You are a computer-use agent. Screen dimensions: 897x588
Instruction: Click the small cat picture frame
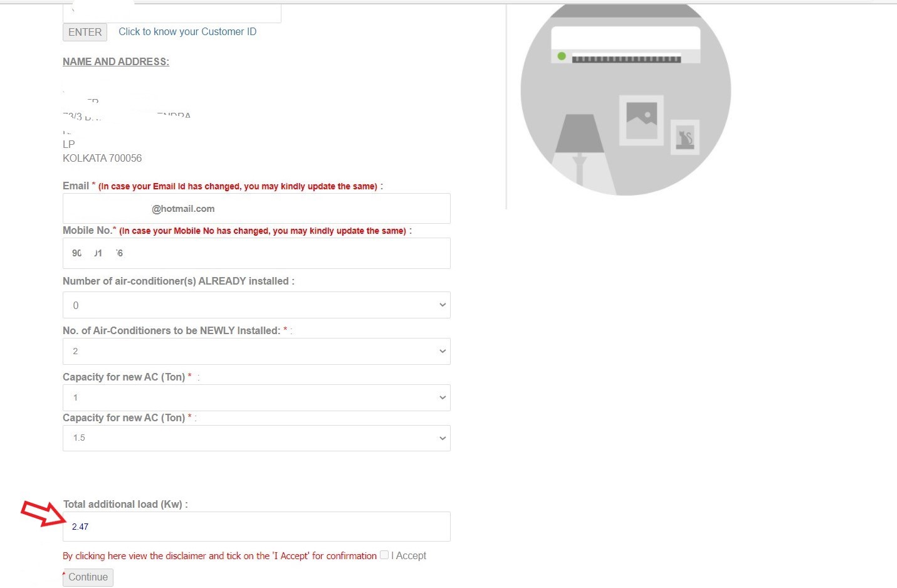point(685,137)
